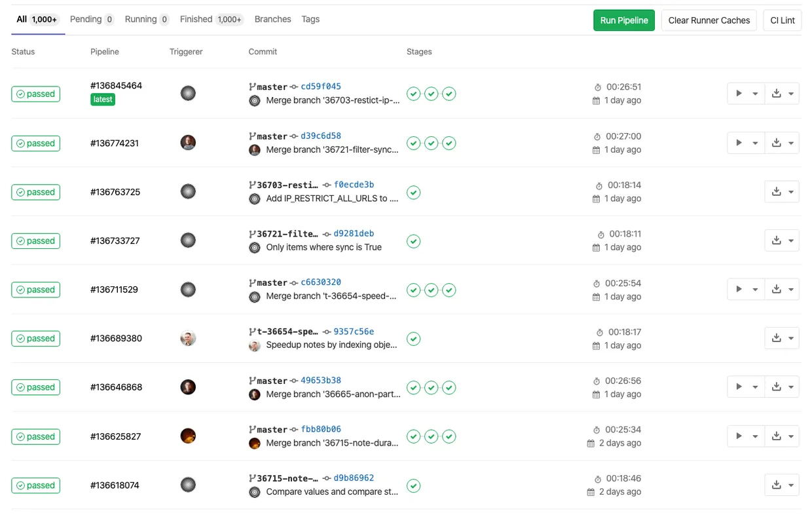Screen dimensions: 812x515
Task: Open manual actions dropdown for pipeline #136625827
Action: (746, 436)
